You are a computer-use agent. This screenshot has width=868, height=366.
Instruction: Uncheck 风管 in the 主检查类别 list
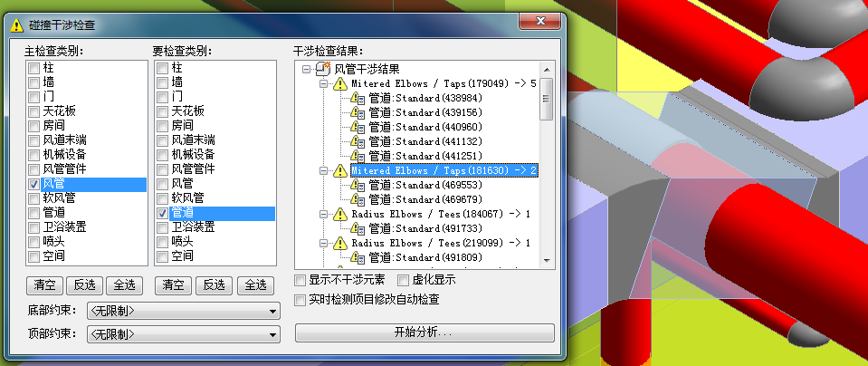coord(33,184)
